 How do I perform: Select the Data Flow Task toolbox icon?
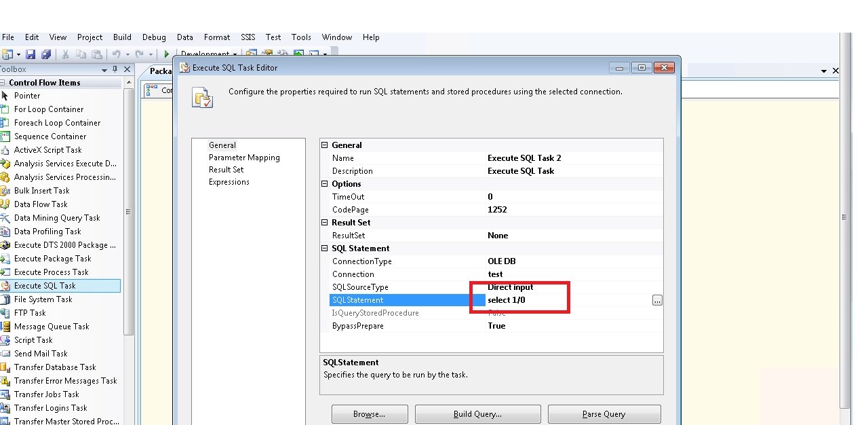pos(6,204)
